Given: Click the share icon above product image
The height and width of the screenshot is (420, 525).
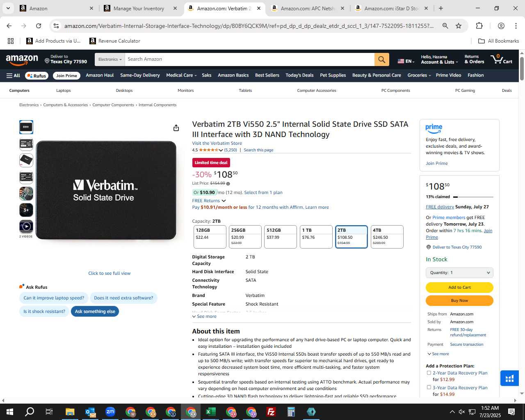Looking at the screenshot, I should pyautogui.click(x=176, y=128).
